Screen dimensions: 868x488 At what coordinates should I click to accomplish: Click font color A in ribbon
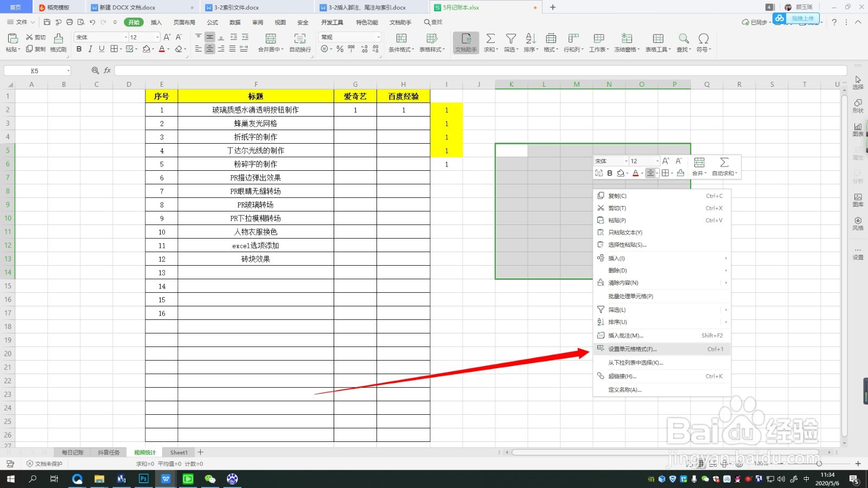(162, 49)
